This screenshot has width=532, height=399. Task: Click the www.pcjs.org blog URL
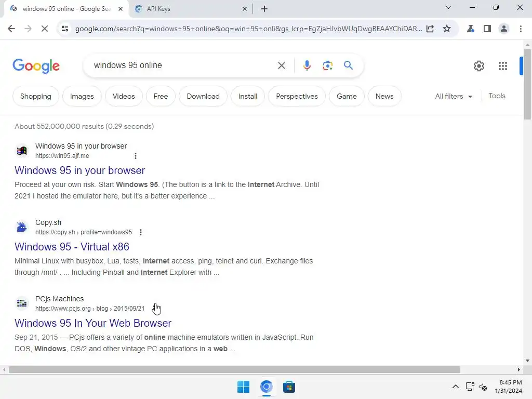tap(90, 309)
